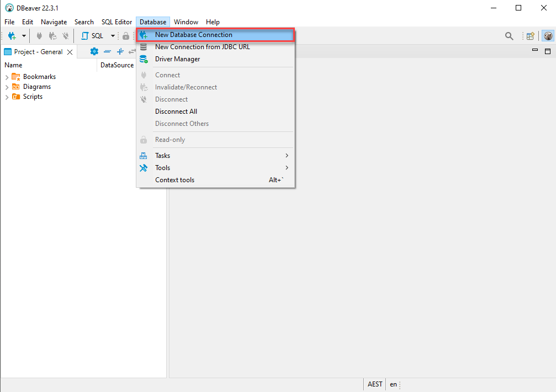Image resolution: width=556 pixels, height=392 pixels.
Task: Click the collapse all minus icon
Action: point(107,51)
